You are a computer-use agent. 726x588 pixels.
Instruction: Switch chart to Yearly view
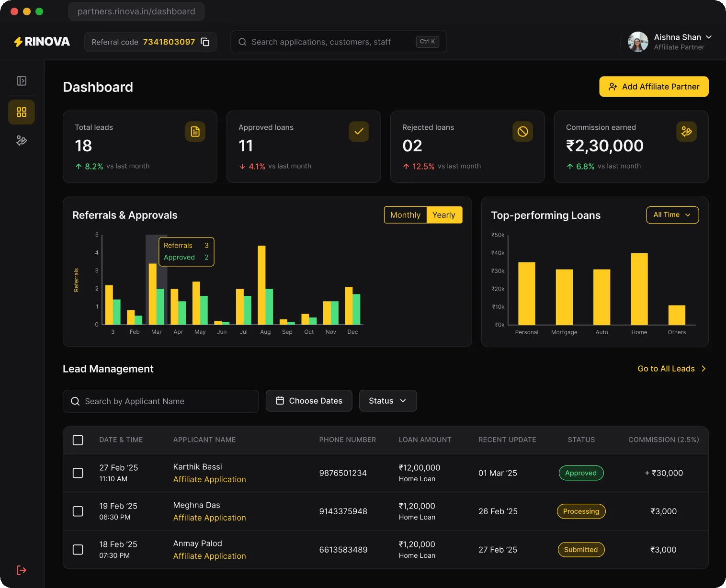444,215
